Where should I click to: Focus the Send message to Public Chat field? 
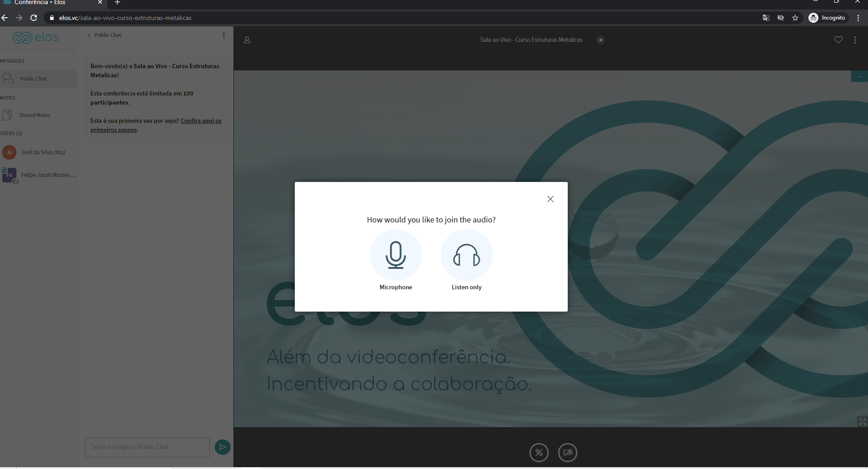(x=147, y=447)
